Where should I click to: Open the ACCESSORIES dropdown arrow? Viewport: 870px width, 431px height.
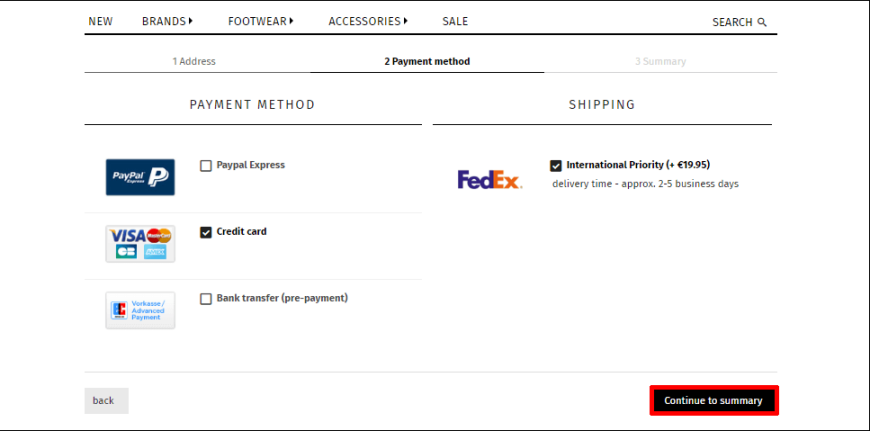click(x=406, y=21)
